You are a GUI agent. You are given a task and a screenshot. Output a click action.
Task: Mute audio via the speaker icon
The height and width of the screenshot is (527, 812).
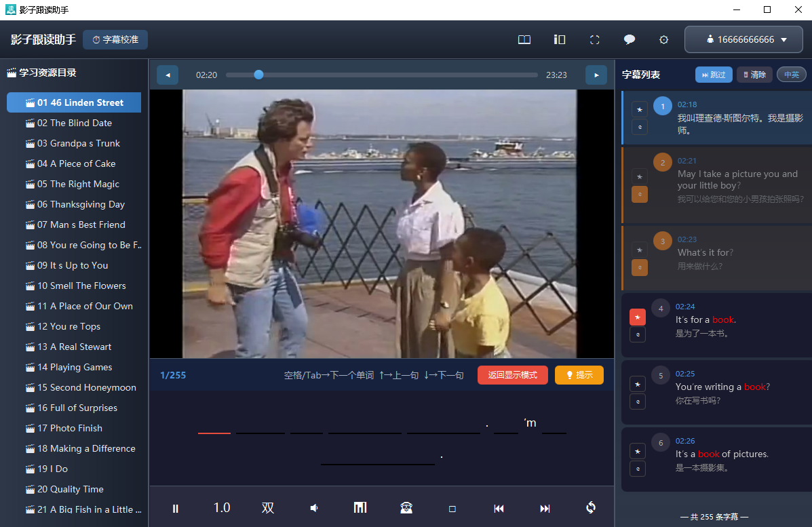314,509
